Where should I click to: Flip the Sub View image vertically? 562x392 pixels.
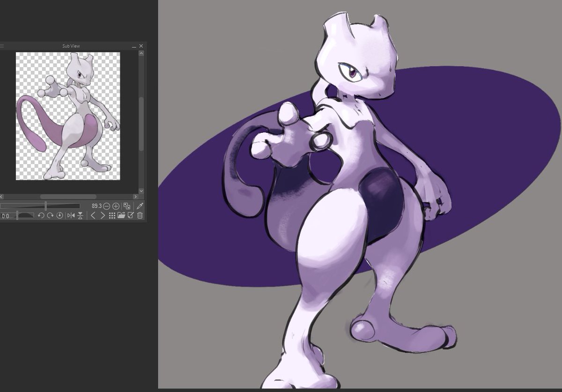pyautogui.click(x=80, y=215)
